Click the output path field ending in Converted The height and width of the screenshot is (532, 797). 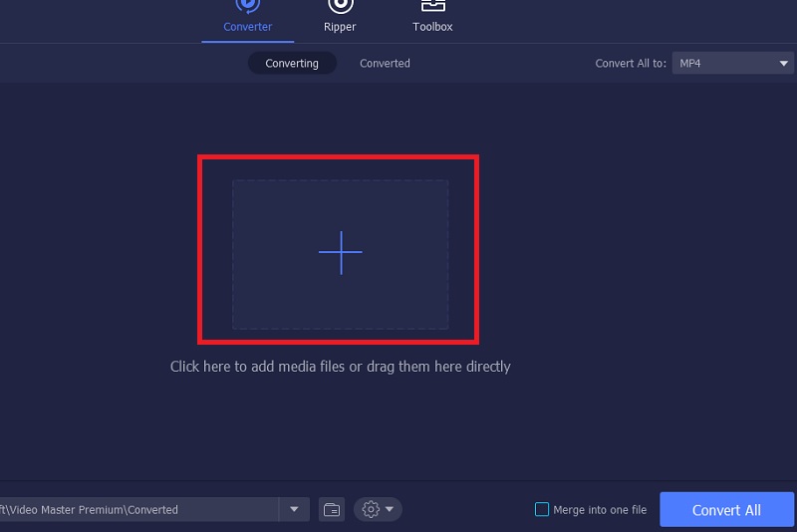[x=138, y=509]
